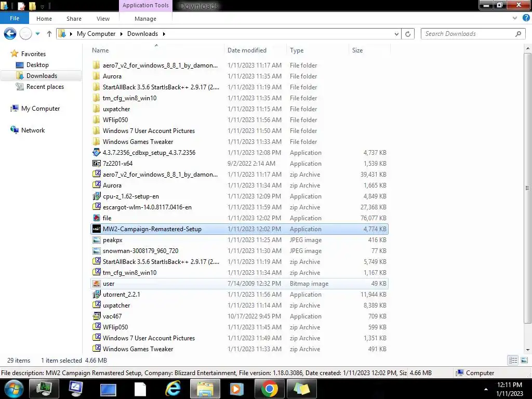Open the quick access toolbar dropdown

pyautogui.click(x=43, y=6)
